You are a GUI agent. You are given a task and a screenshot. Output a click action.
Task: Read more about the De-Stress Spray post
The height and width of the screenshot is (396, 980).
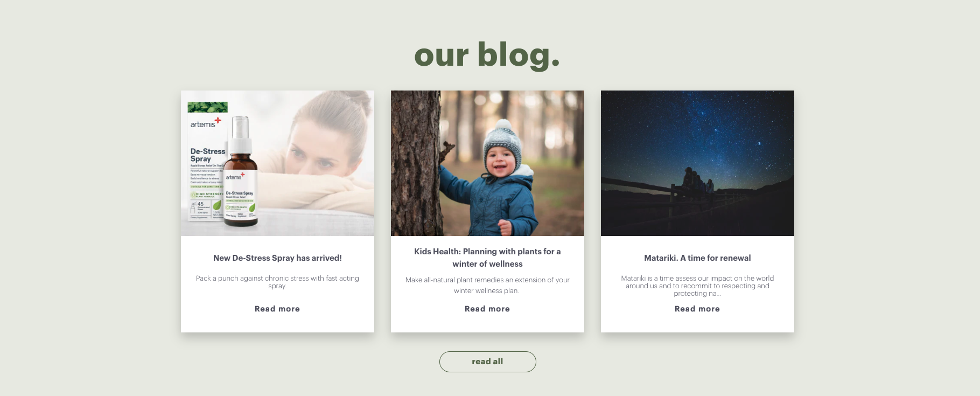[x=277, y=309]
